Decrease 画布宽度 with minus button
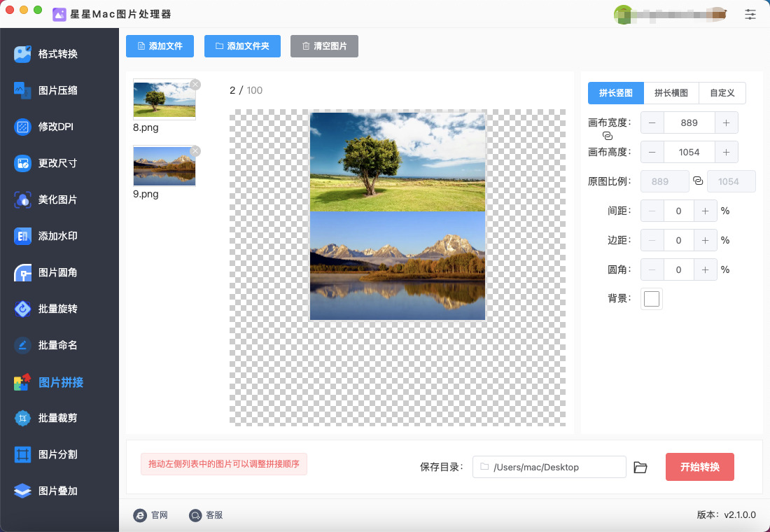The height and width of the screenshot is (532, 770). (652, 122)
